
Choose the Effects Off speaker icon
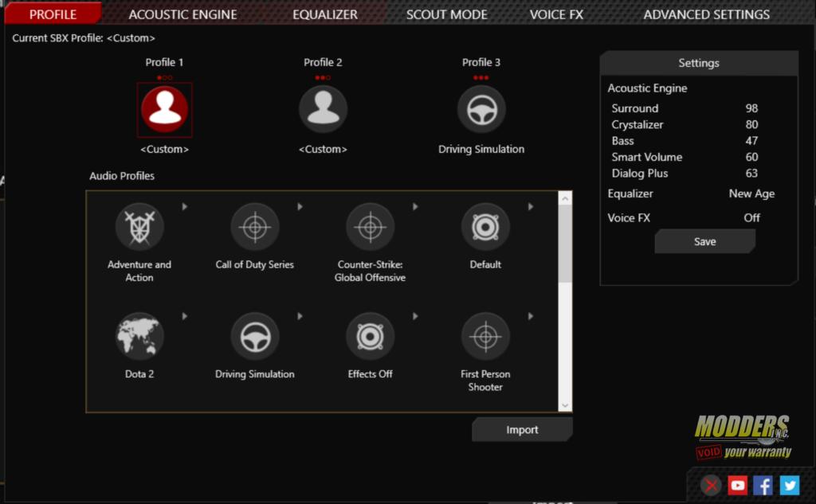pos(370,337)
